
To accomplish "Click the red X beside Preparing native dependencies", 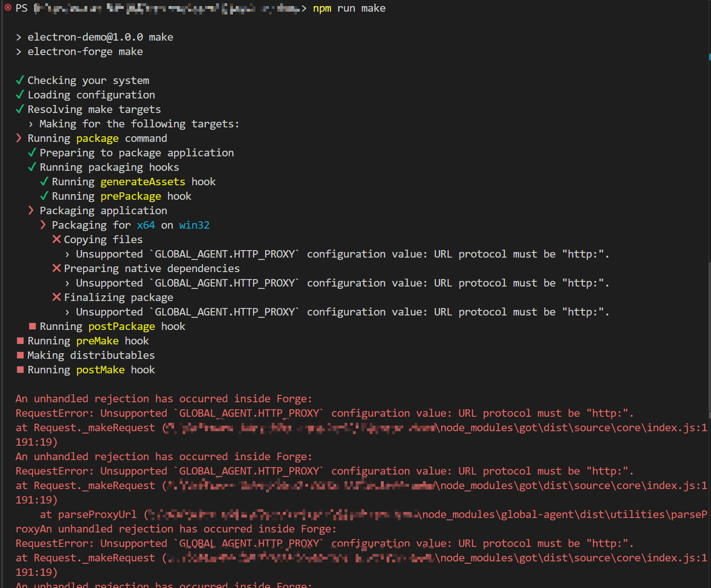I will click(x=56, y=268).
